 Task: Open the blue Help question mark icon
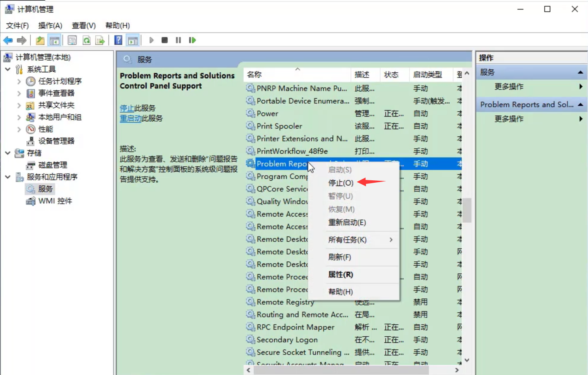point(118,40)
